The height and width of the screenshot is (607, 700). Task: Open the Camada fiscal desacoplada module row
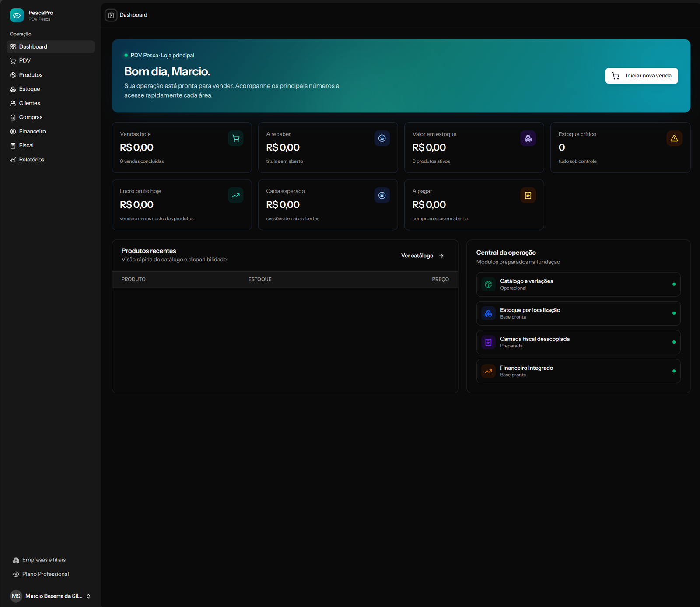578,342
